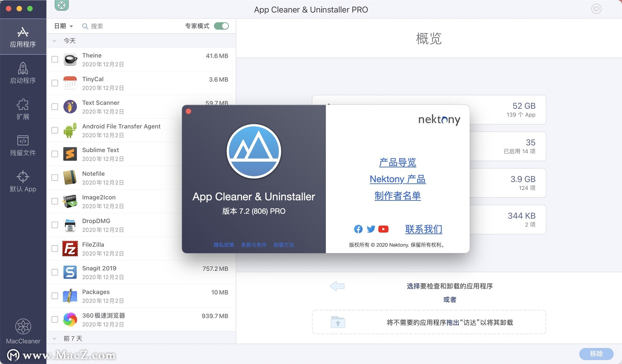622x364 pixels.
Task: Click the Packages app icon
Action: click(x=70, y=296)
